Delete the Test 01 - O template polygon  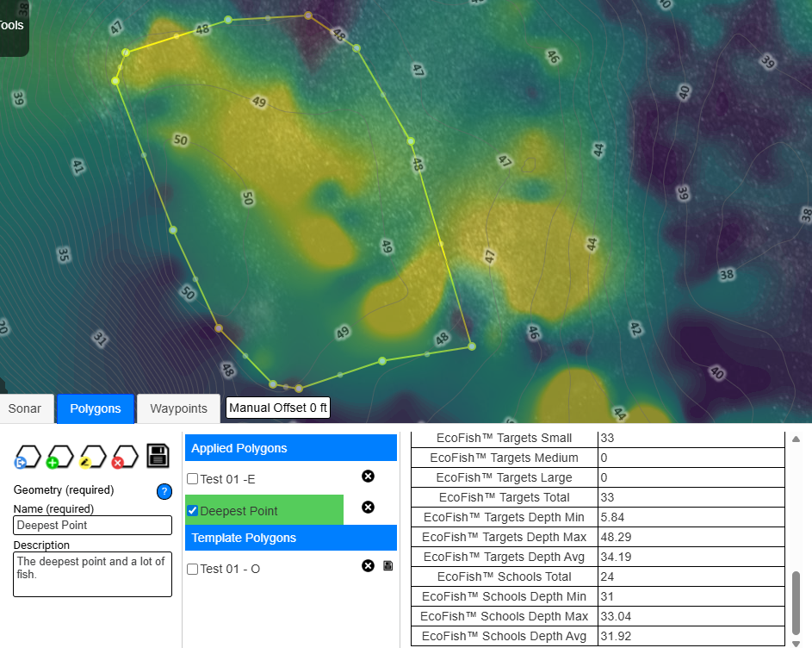[368, 566]
